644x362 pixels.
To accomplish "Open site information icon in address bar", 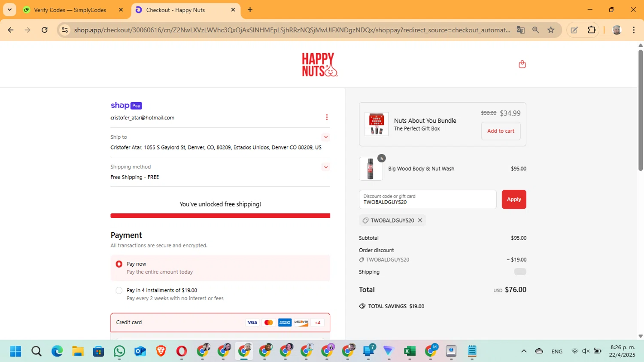I will coord(65,30).
